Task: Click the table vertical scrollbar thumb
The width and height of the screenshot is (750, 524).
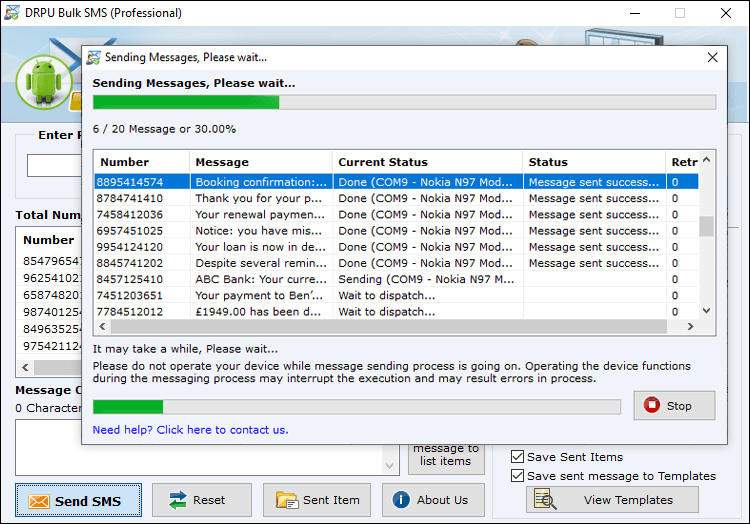Action: (x=706, y=226)
